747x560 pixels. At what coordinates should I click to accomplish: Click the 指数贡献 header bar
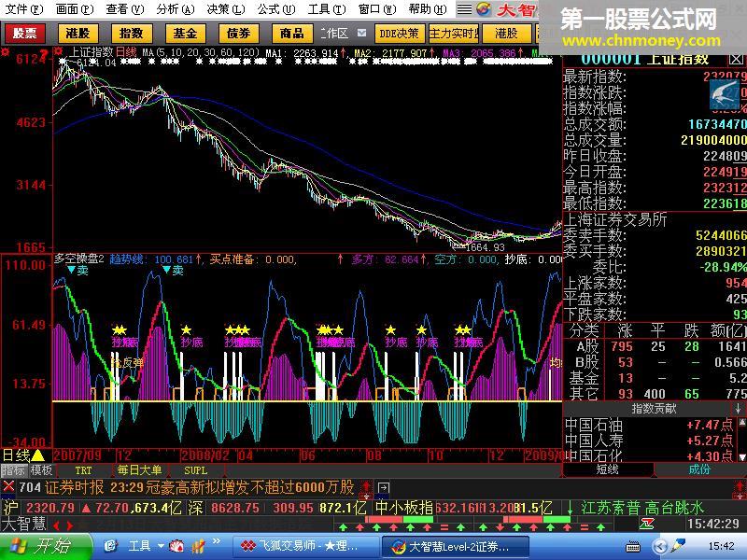click(655, 409)
